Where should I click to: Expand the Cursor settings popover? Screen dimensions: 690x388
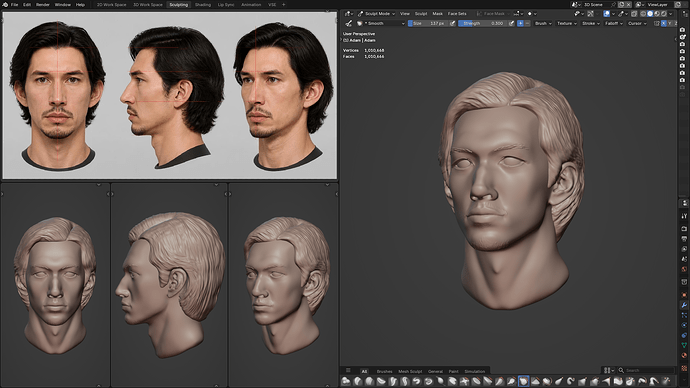point(637,23)
